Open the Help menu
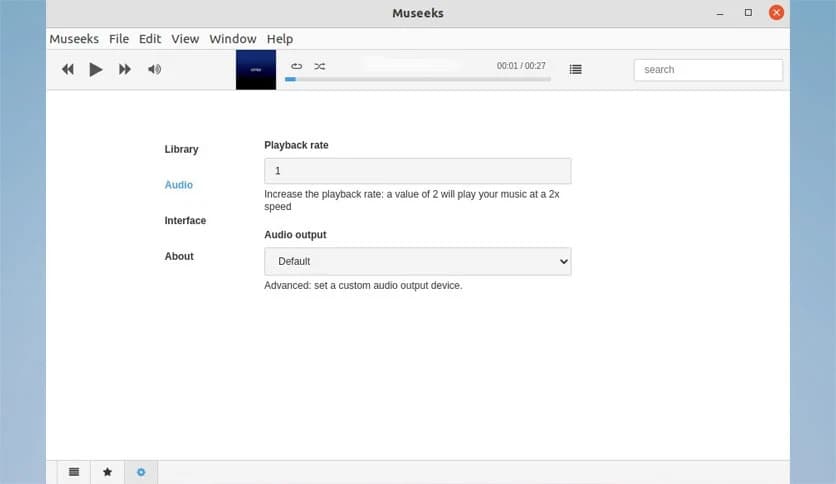This screenshot has width=836, height=484. [x=280, y=39]
